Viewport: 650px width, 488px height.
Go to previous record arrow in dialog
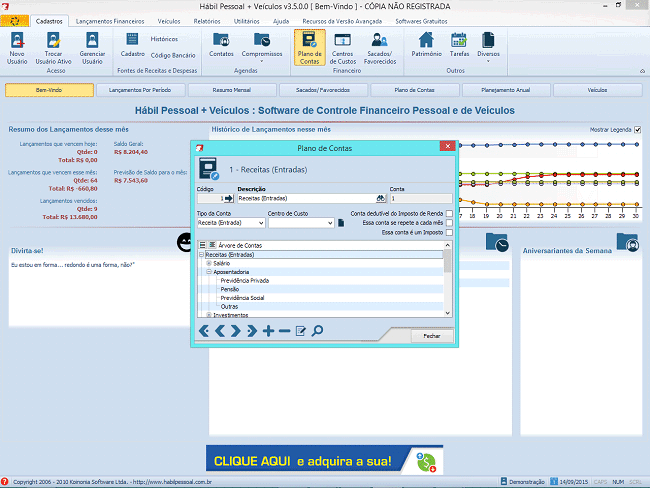click(x=220, y=331)
